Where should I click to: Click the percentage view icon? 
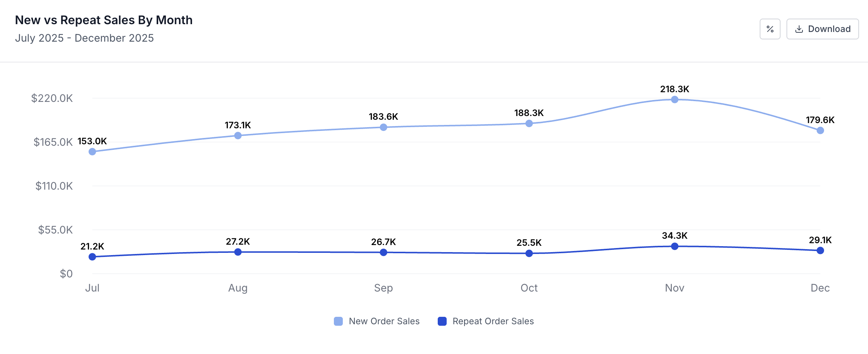(x=770, y=29)
